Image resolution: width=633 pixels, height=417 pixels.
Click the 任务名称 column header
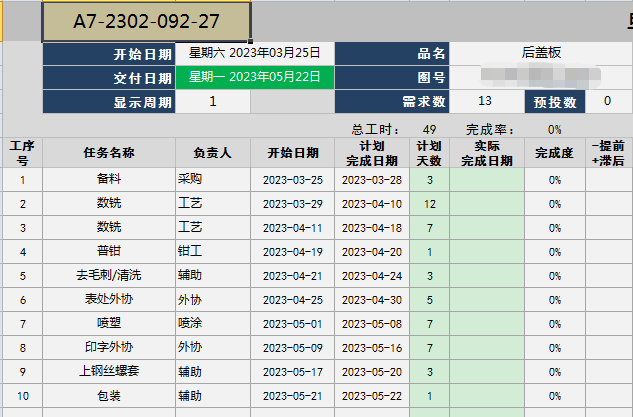[x=109, y=153]
